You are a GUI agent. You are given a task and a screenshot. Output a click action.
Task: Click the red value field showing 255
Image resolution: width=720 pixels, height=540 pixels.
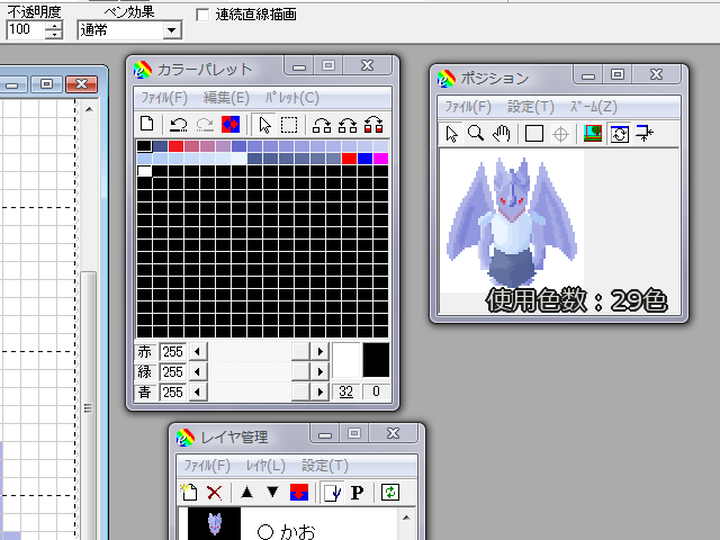pos(173,352)
